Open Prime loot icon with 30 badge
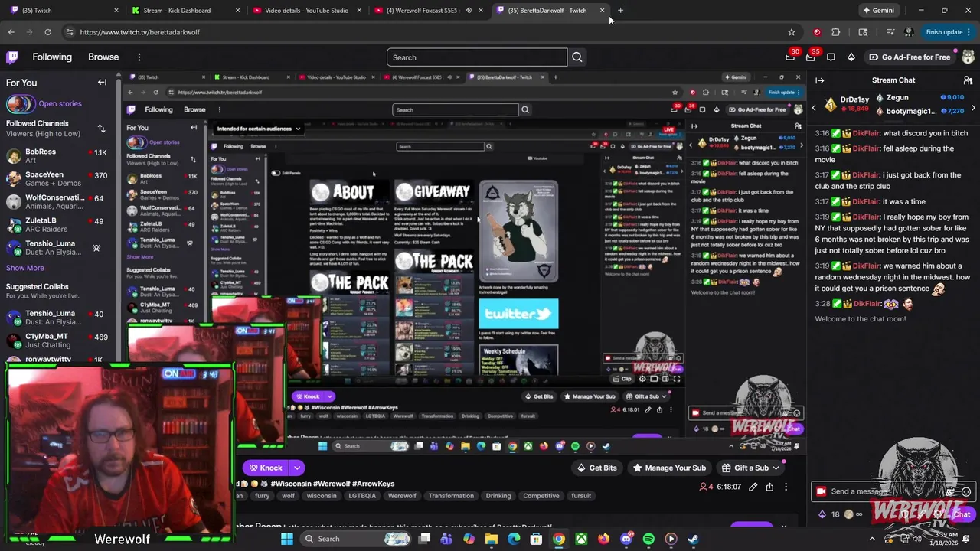 coord(790,57)
